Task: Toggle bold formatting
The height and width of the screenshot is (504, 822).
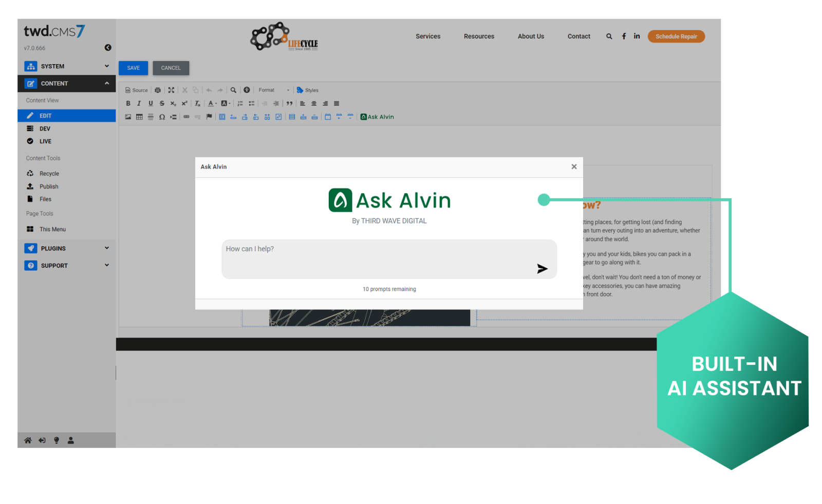Action: 128,104
